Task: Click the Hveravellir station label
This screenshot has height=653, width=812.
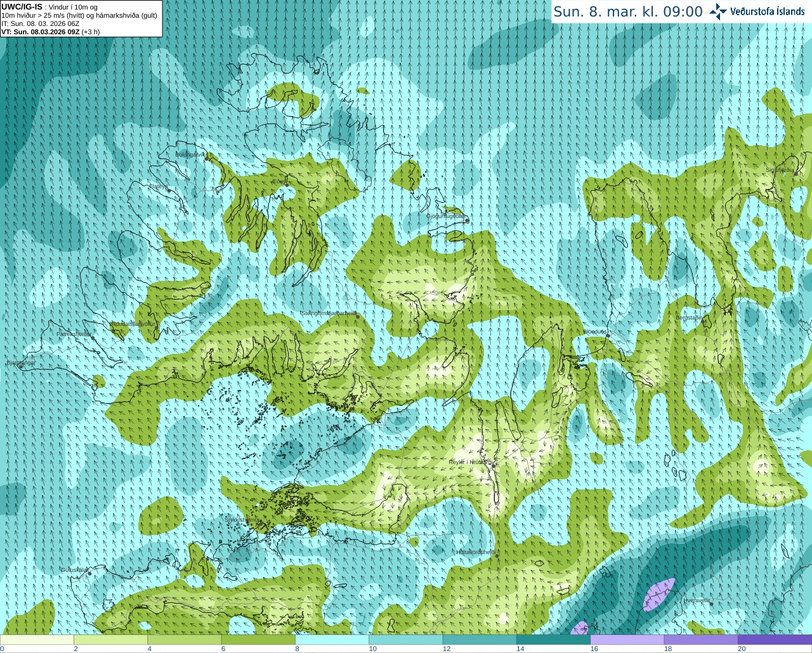Action: [697, 600]
